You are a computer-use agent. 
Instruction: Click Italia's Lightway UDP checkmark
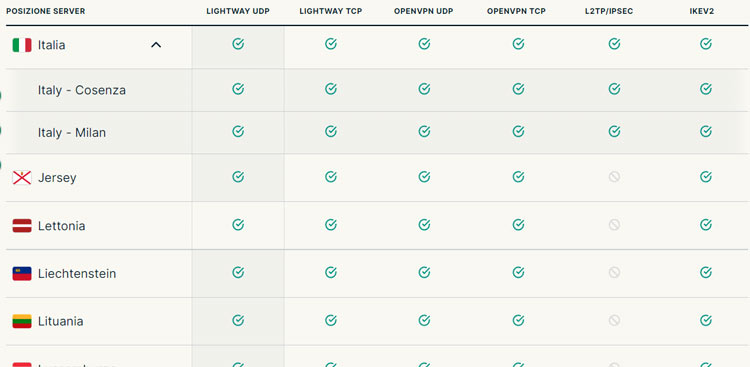pos(238,44)
